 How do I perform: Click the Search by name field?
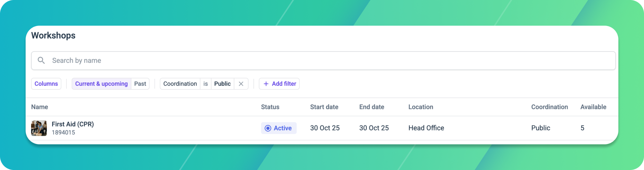[323, 61]
